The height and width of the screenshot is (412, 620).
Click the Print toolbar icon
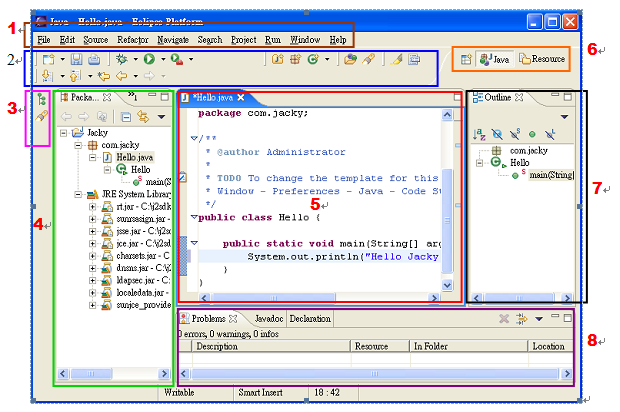[x=94, y=59]
